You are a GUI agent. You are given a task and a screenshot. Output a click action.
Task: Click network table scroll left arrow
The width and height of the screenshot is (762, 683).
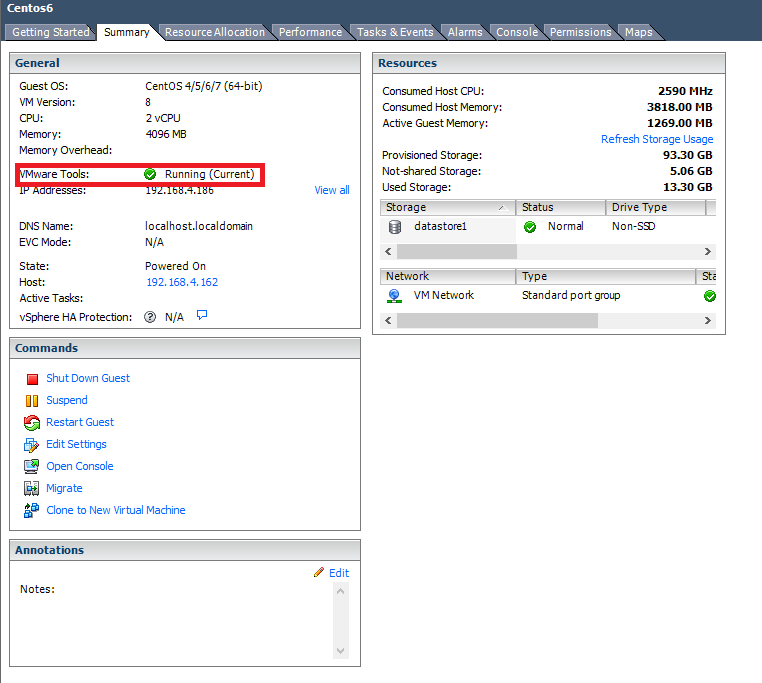(388, 320)
